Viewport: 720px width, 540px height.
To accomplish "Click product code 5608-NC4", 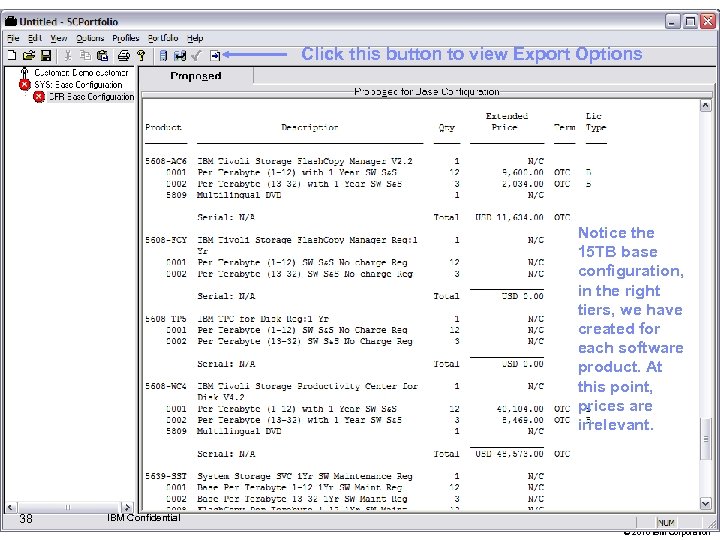I will point(166,386).
